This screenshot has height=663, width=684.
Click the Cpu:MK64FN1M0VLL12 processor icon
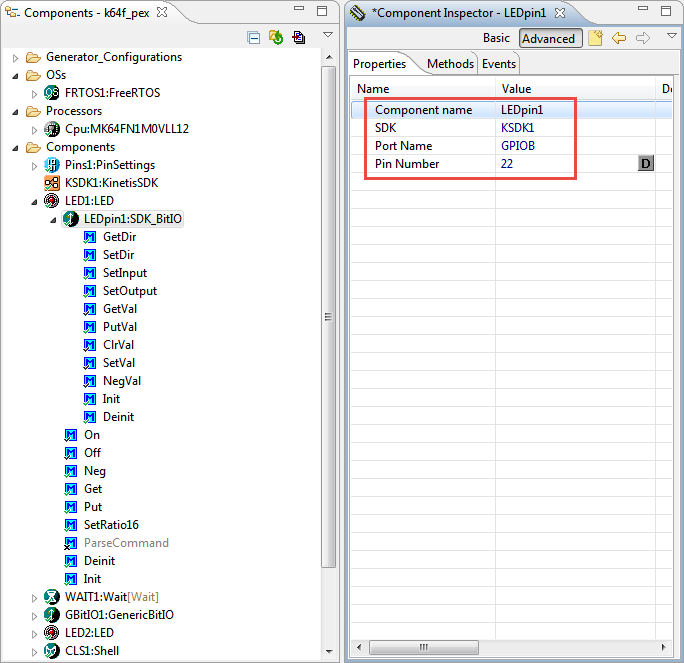tap(52, 129)
